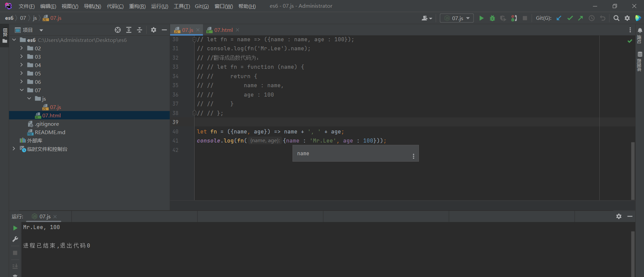Open README.md file
Screen dimensions: 644x277
pos(50,132)
